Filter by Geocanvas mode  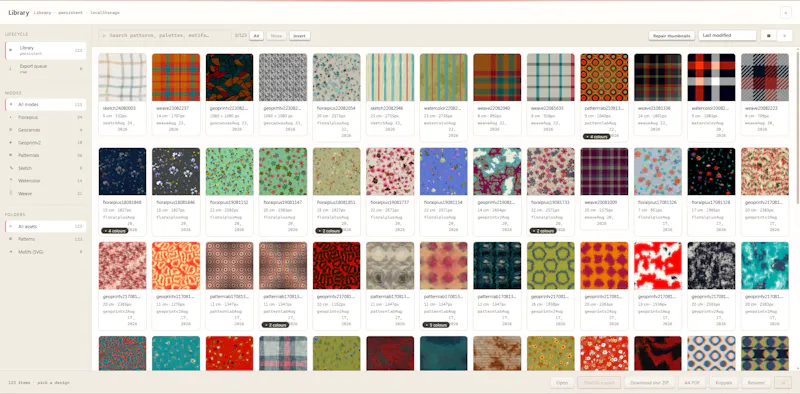(45, 130)
